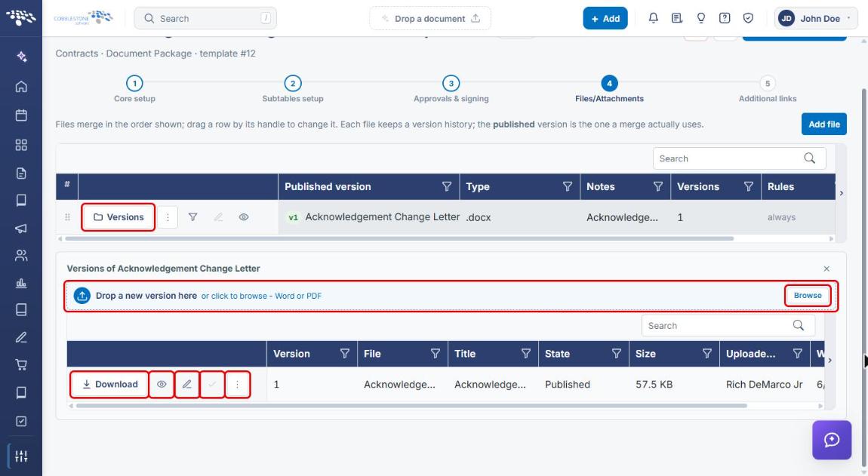Image resolution: width=868 pixels, height=476 pixels.
Task: Click the Document Package breadcrumb
Action: 149,53
